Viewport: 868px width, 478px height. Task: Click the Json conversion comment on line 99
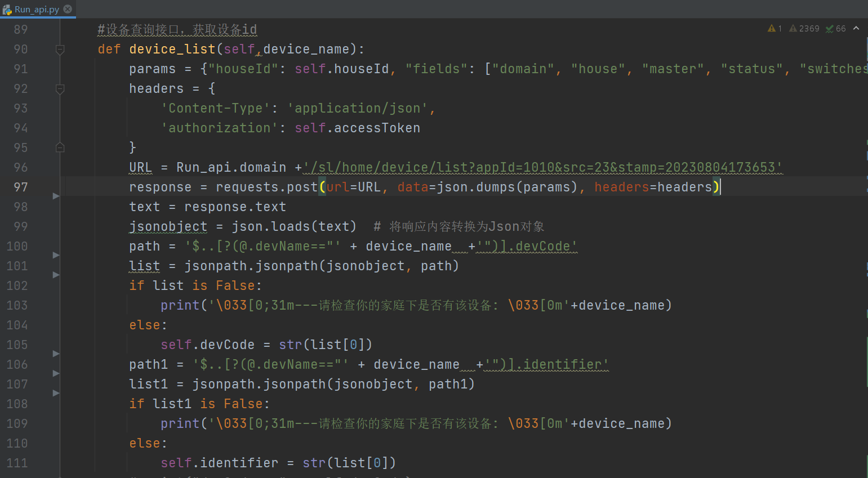click(x=459, y=226)
